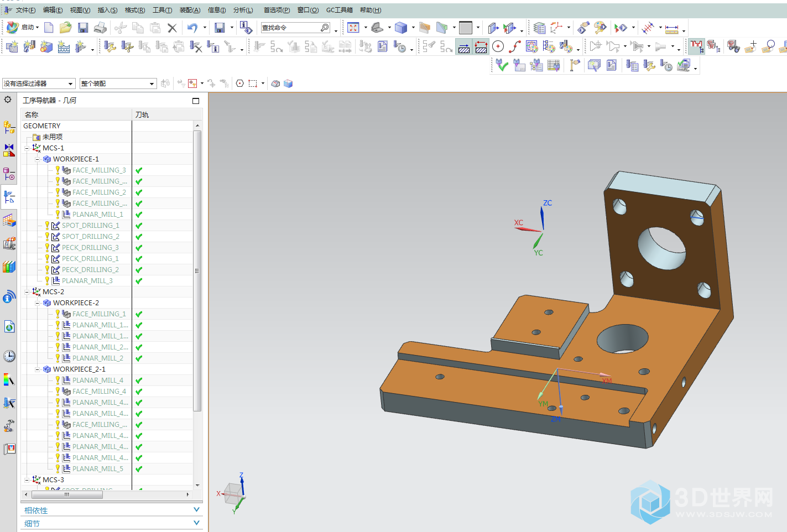Click the black X Delete icon in the top toolbar
This screenshot has width=787, height=532.
172,28
